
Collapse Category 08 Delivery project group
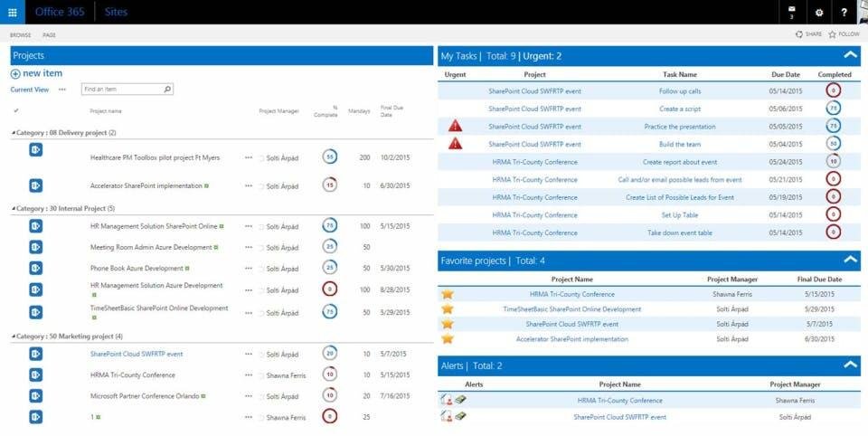pos(14,133)
